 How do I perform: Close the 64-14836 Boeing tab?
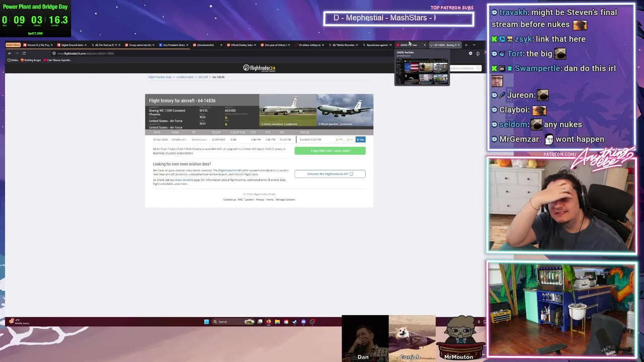coord(458,45)
